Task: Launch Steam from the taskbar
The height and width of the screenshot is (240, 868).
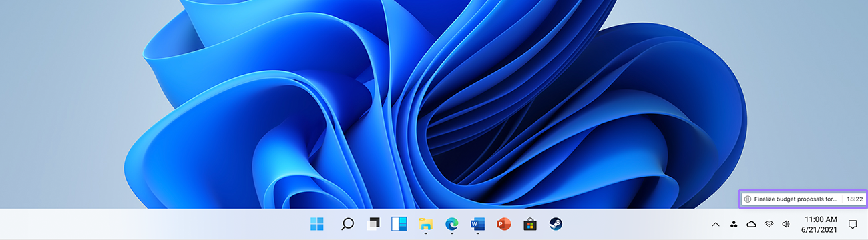Action: click(556, 224)
